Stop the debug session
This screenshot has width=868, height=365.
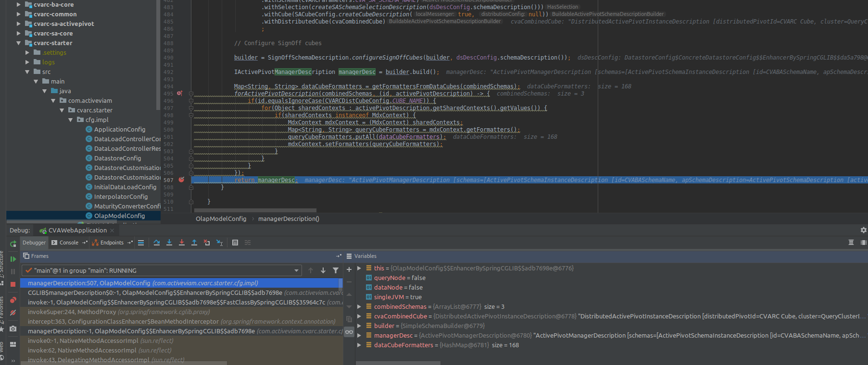[13, 284]
